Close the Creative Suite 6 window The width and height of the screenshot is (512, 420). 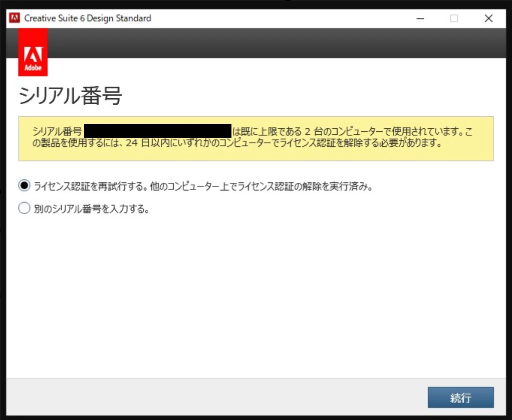(x=488, y=18)
